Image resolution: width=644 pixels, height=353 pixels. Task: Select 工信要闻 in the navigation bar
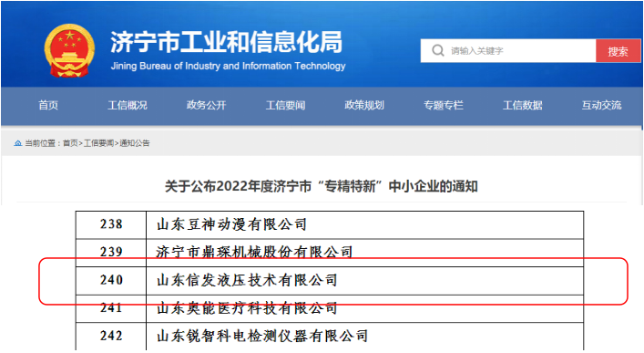pyautogui.click(x=285, y=105)
